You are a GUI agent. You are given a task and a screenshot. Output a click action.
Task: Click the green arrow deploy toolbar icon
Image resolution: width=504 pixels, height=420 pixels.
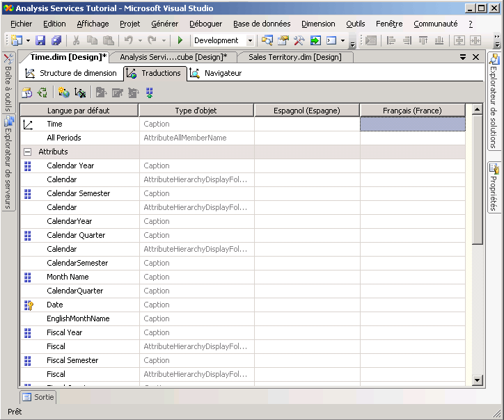point(315,40)
